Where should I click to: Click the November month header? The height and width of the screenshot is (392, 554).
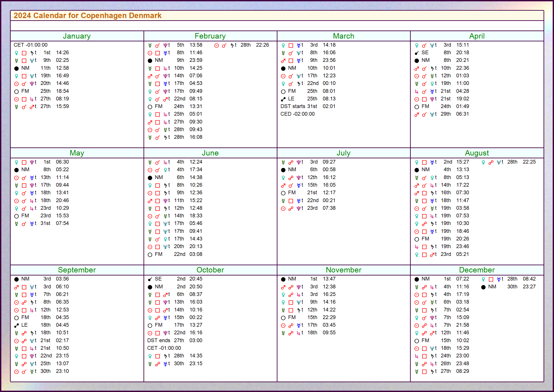tap(343, 270)
